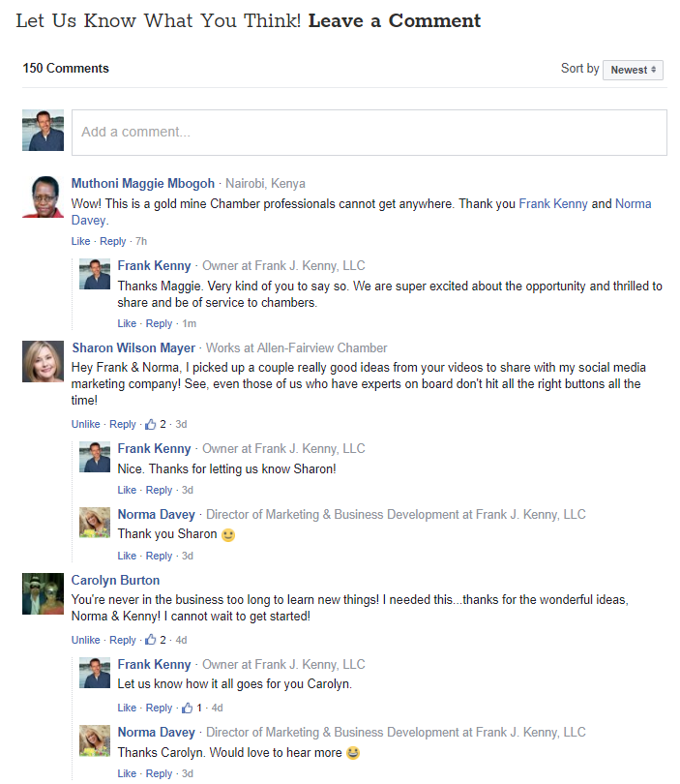Reply to Carolyn Burton's comment
The image size is (680, 784).
(123, 640)
